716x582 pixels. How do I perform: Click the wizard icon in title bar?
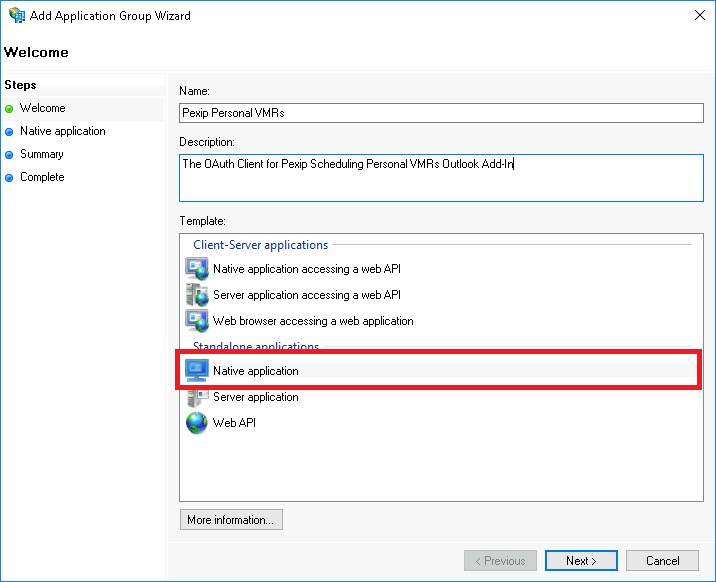coord(16,16)
